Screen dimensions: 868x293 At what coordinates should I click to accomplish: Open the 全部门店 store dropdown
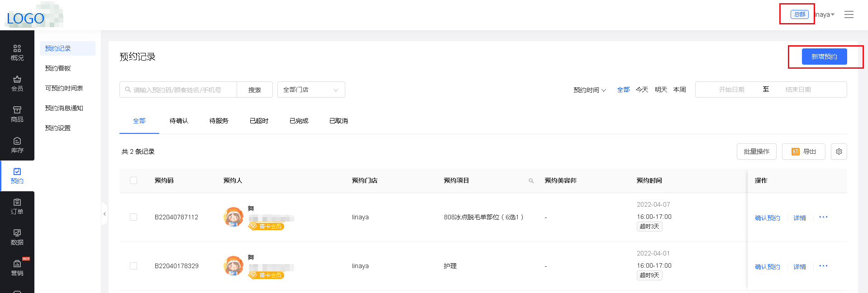311,90
